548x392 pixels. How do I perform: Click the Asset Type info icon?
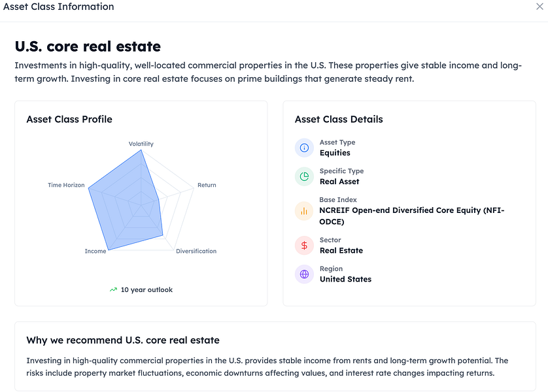point(304,148)
